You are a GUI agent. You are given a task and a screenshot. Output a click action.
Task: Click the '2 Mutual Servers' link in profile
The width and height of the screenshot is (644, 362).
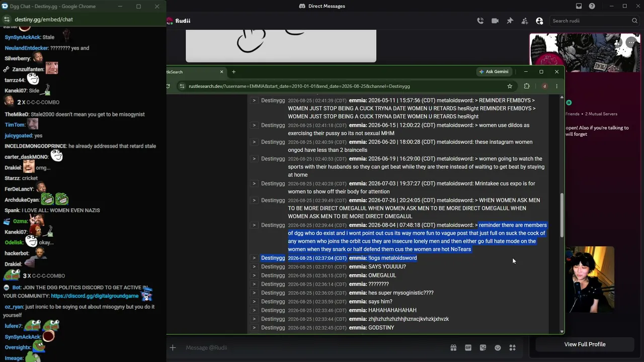pos(601,114)
